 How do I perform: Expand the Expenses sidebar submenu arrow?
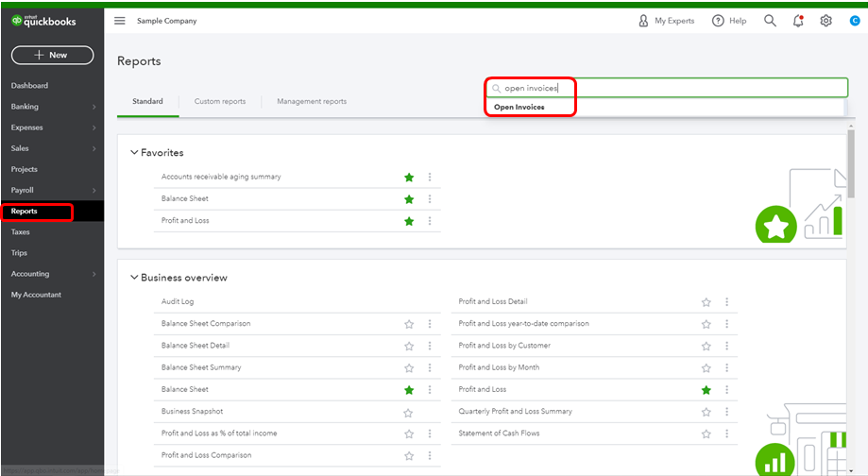[94, 127]
